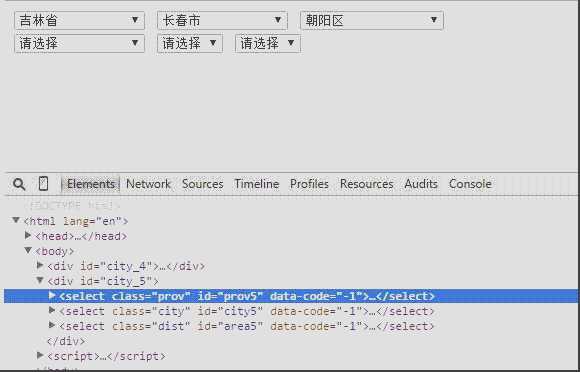Image resolution: width=580 pixels, height=372 pixels.
Task: Open the 吉林省 province dropdown
Action: (x=80, y=20)
